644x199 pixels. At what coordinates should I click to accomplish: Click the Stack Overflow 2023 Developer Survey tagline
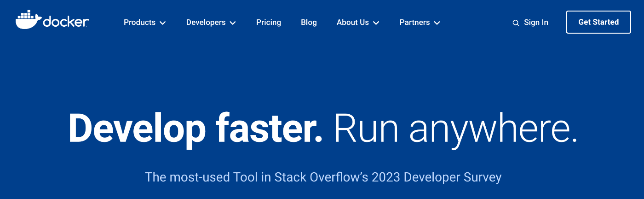323,177
